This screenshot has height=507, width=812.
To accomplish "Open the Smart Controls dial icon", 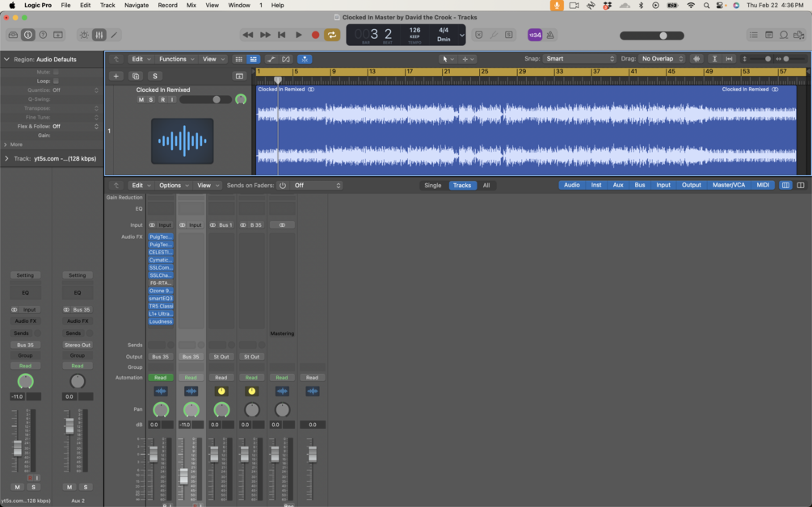I will [84, 35].
